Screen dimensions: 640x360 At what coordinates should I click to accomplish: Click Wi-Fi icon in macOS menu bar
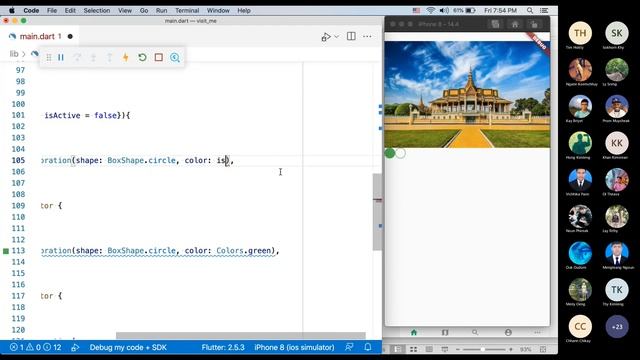click(x=430, y=10)
